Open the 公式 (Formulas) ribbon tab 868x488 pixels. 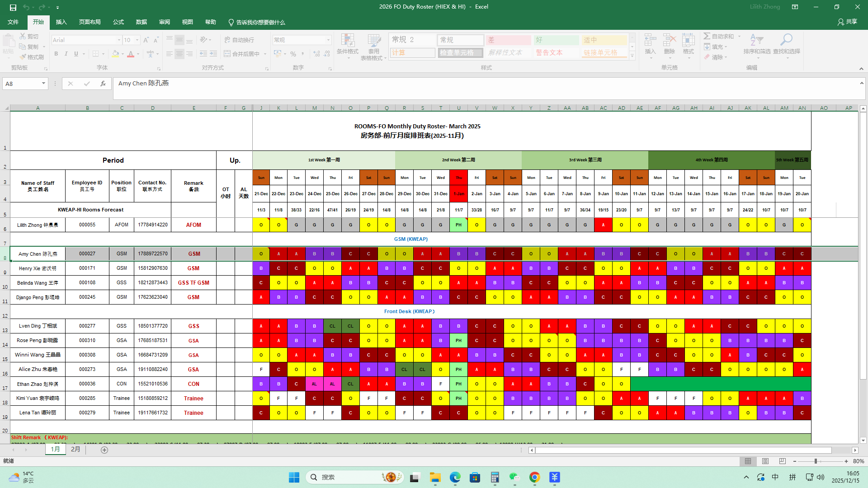click(118, 22)
